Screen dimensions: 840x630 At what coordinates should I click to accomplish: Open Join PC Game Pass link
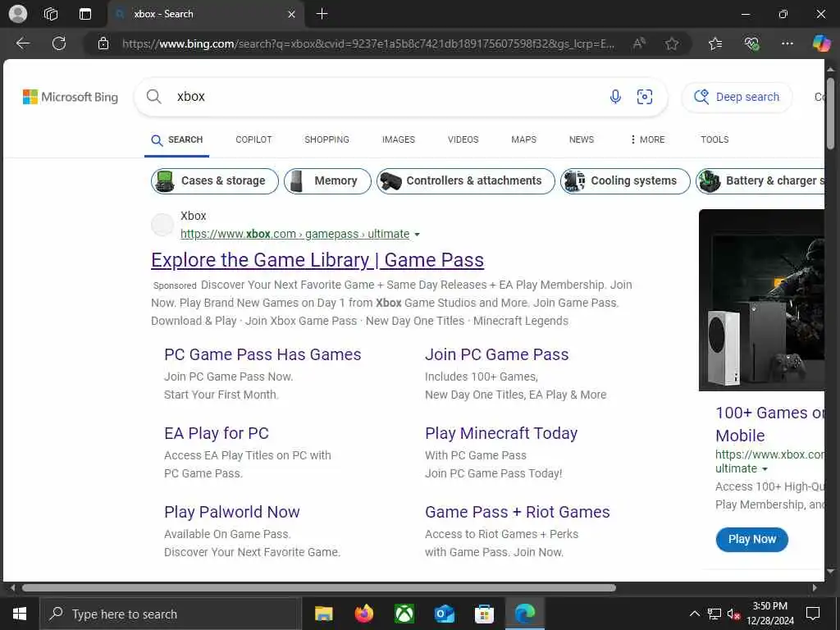[x=496, y=354]
